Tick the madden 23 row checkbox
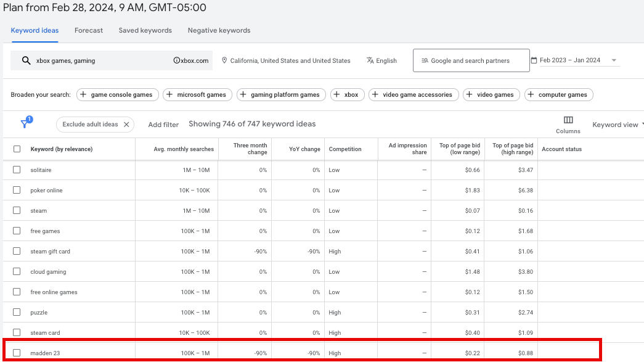644x362 pixels. pos(17,353)
